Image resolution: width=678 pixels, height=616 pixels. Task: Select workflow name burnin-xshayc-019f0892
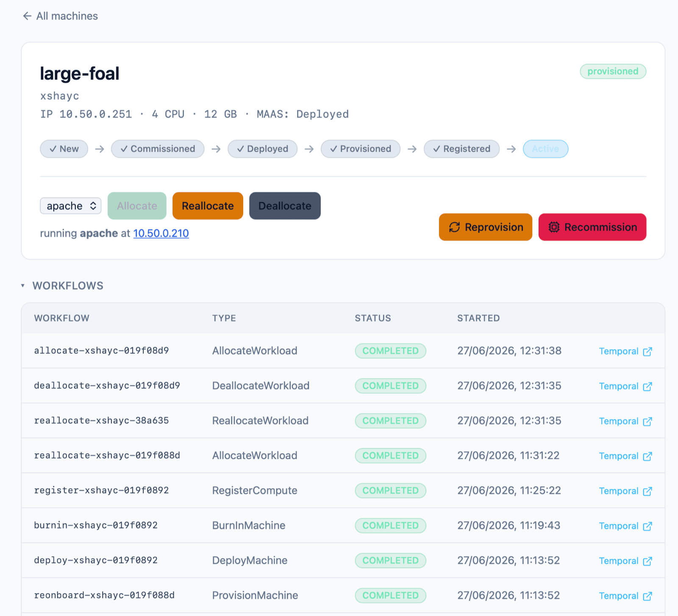point(96,525)
